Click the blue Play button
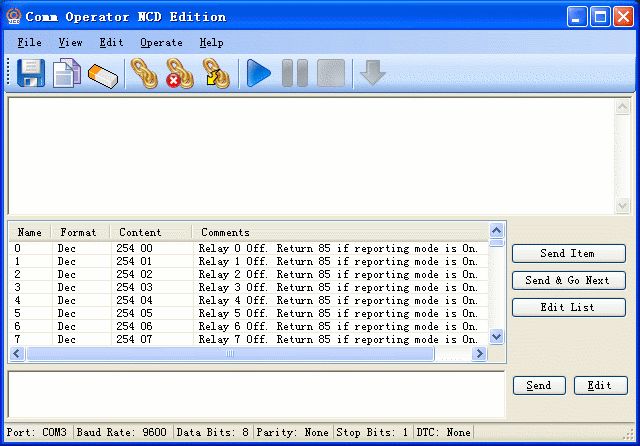 [259, 73]
